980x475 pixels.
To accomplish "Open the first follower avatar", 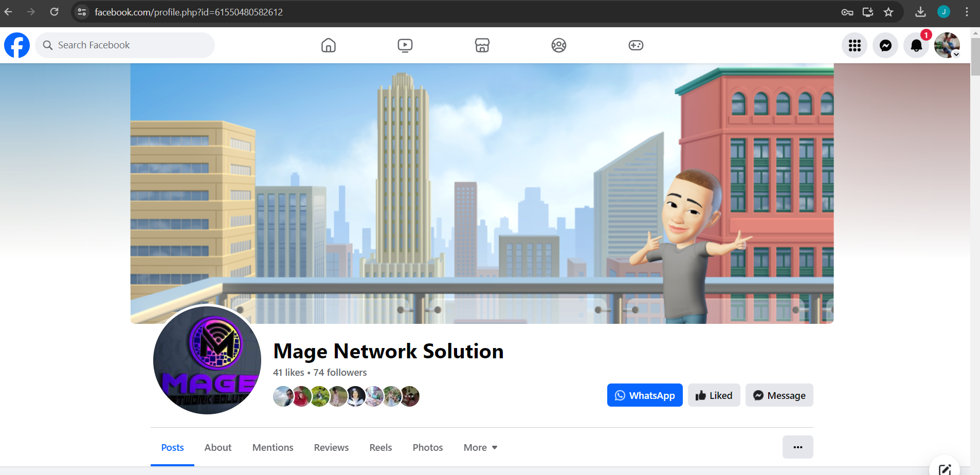I will click(283, 396).
